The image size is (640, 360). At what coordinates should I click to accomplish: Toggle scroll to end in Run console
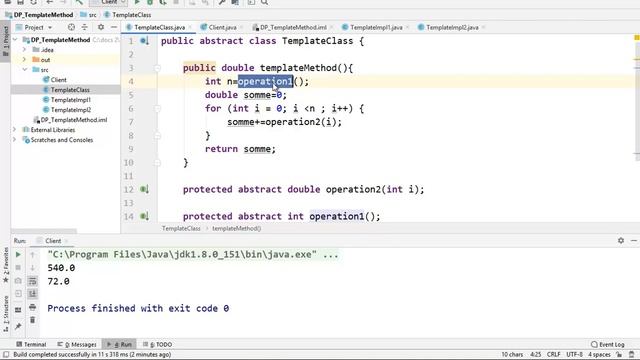pos(33,294)
